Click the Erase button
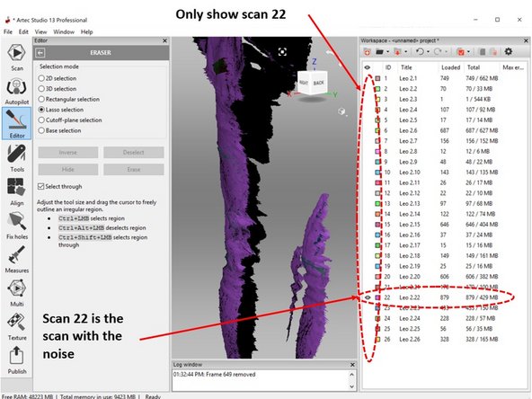The image size is (532, 399). coord(134,169)
